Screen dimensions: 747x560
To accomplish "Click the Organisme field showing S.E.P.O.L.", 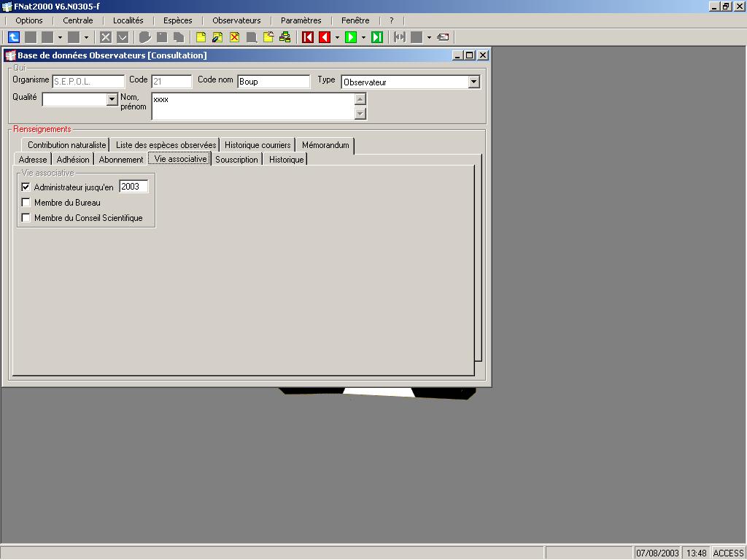I will pos(88,82).
